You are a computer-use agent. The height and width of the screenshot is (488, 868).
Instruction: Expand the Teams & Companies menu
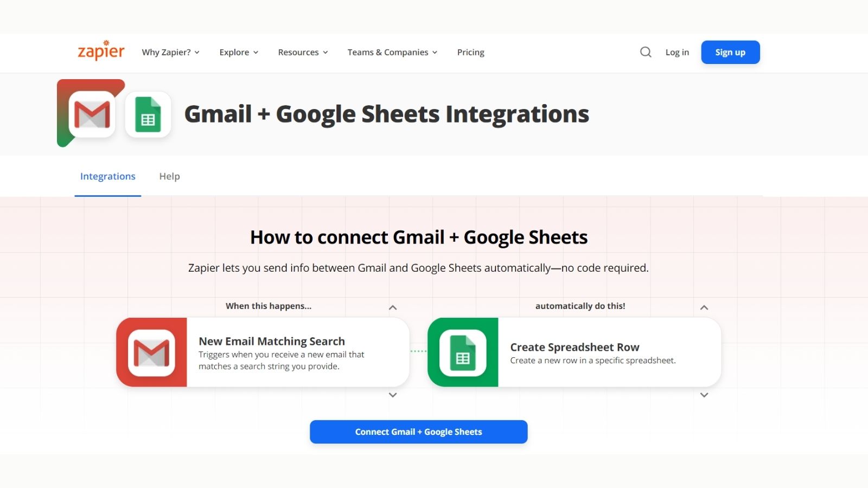[392, 52]
